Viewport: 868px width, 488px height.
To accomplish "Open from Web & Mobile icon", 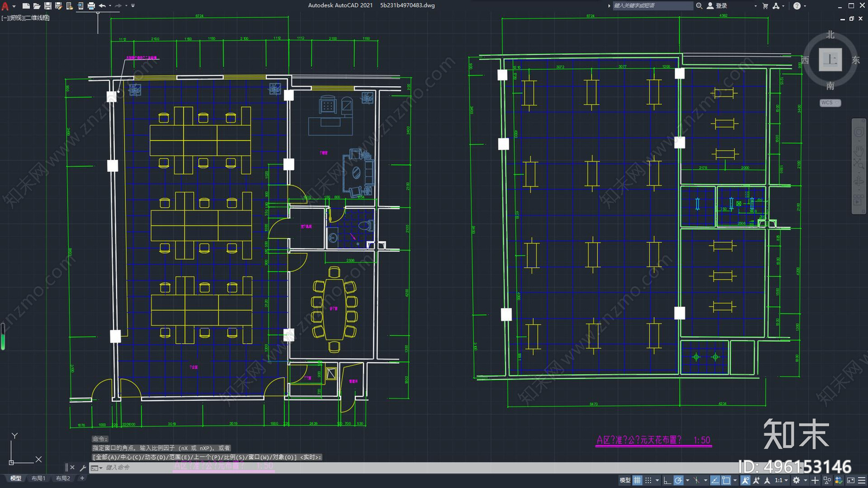I will pos(69,6).
